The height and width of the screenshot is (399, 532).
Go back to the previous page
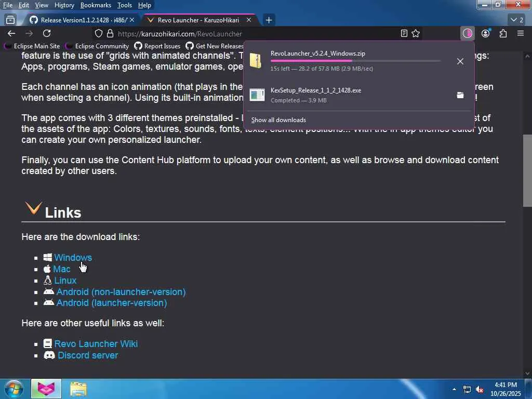(11, 33)
